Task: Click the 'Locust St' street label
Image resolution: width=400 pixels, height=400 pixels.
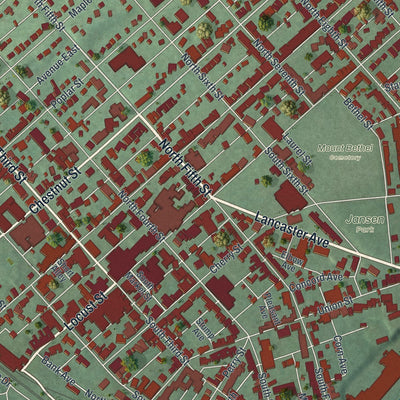Action: point(86,311)
